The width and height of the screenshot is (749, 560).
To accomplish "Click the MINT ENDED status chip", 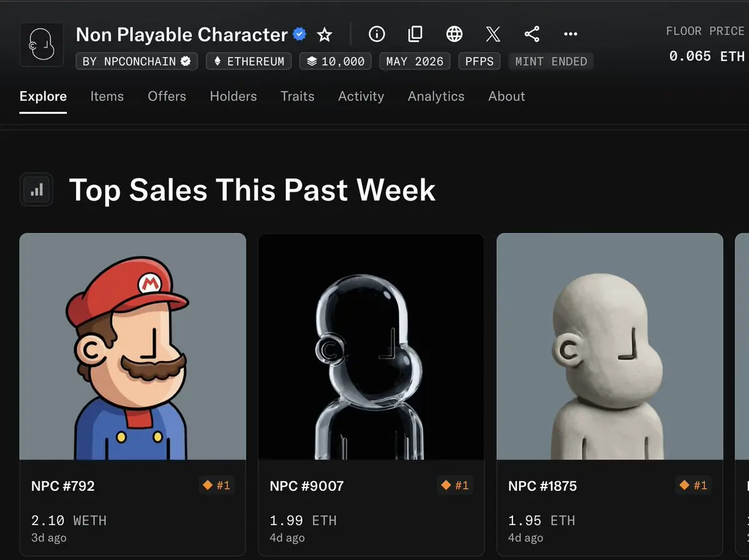I will 551,61.
